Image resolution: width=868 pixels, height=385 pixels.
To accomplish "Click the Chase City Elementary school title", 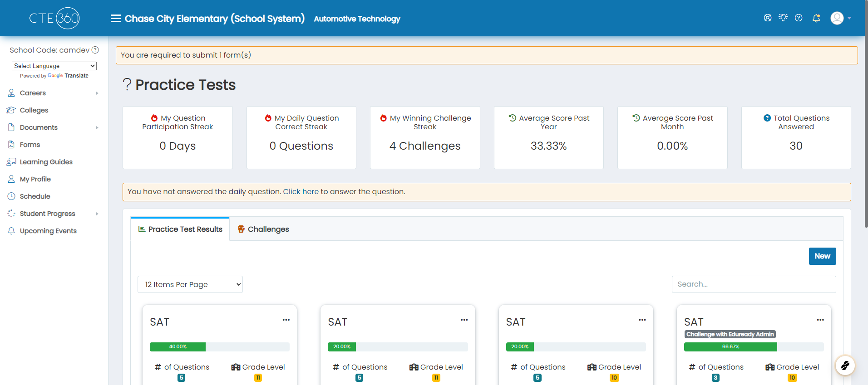I will 215,19.
